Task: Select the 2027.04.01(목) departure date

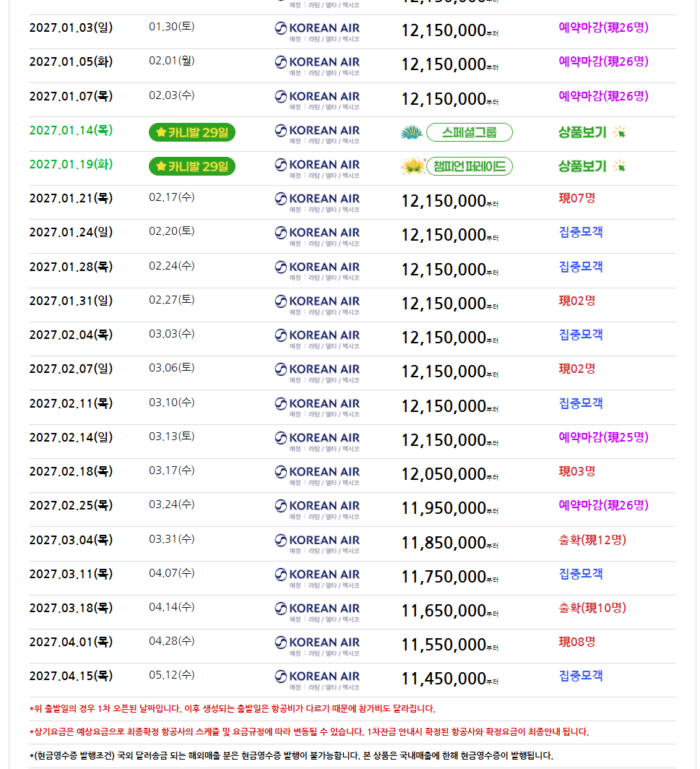Action: 71,642
